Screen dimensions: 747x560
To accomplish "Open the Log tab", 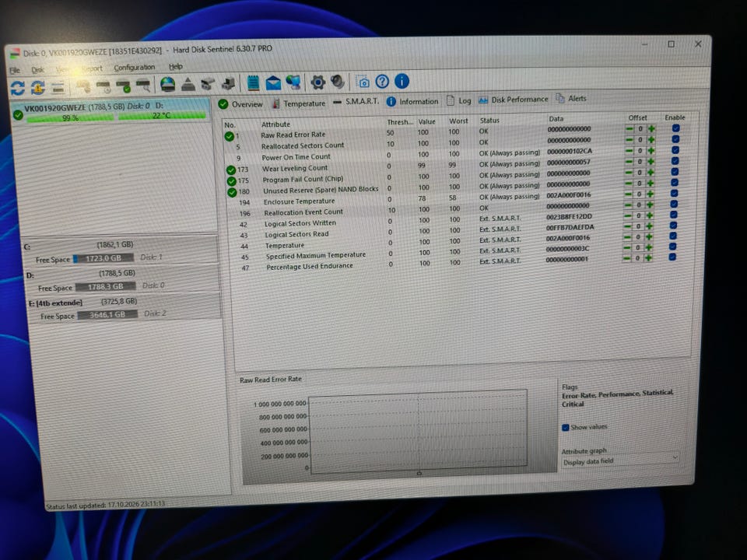I will click(x=459, y=100).
